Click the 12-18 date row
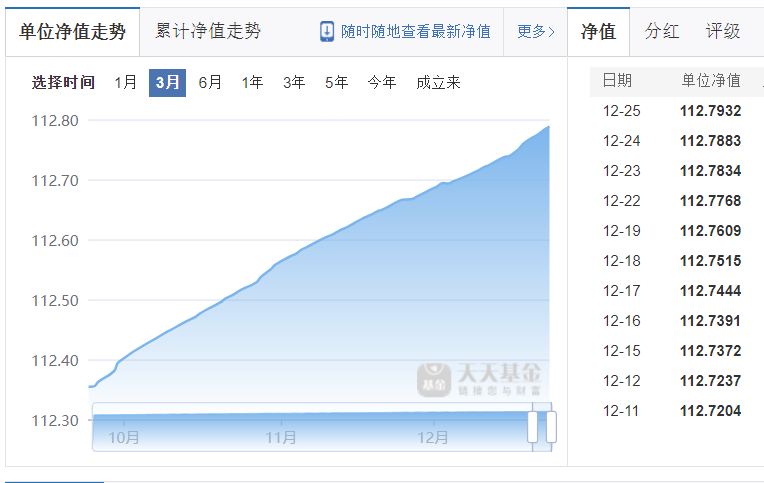The image size is (764, 483). tap(621, 261)
